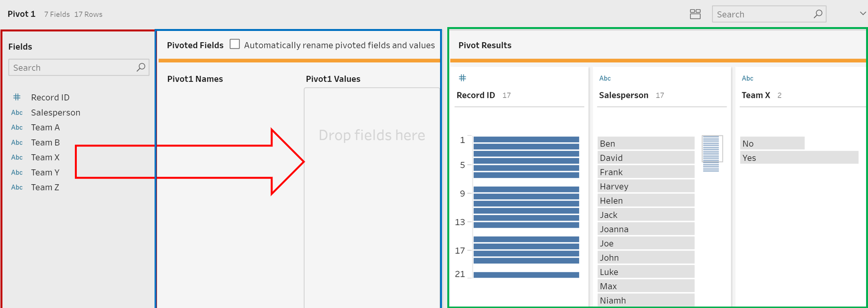
Task: Click the layout view icon near the top-right search
Action: coord(695,14)
